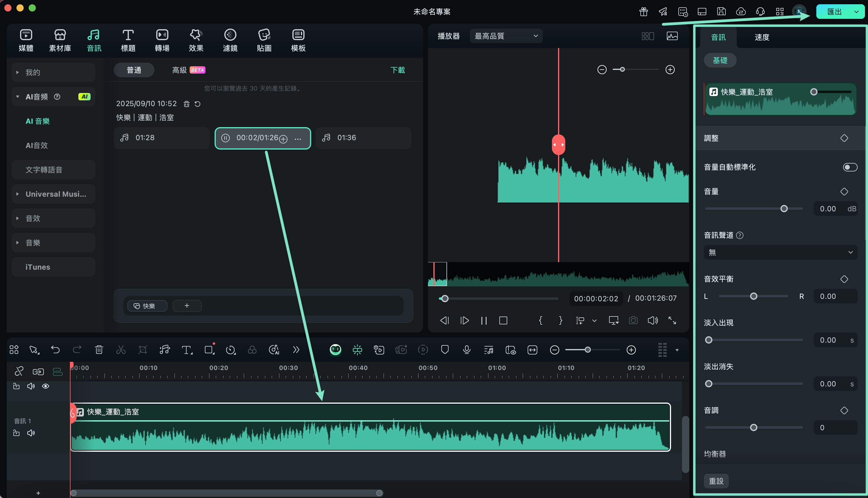Open the 音訊聲道 dropdown showing 無
Image resolution: width=868 pixels, height=498 pixels.
pos(780,252)
